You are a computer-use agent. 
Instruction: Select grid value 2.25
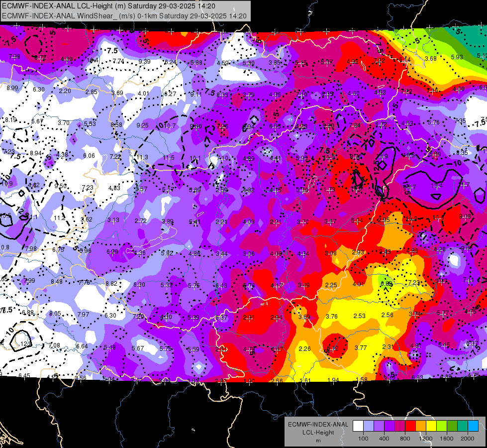(331, 285)
